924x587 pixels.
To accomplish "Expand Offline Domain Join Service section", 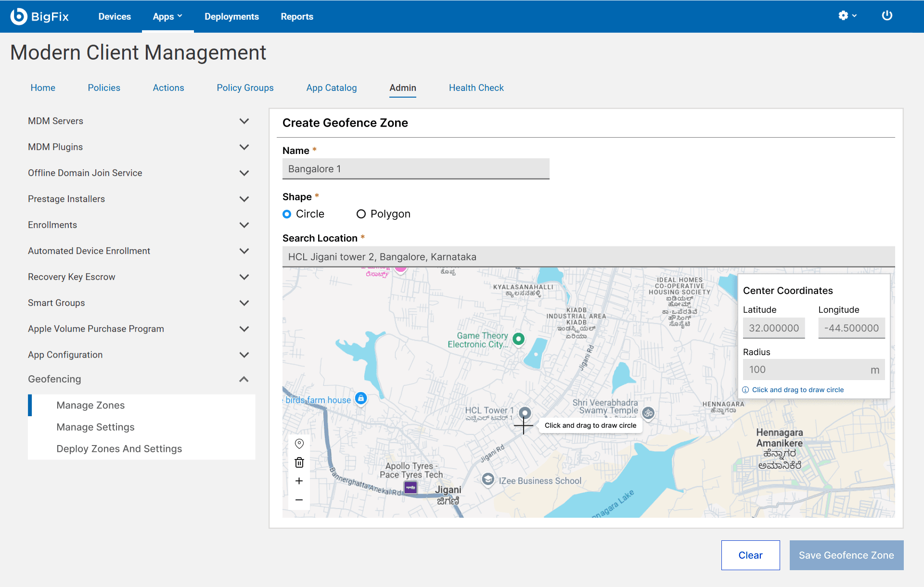I will 244,173.
